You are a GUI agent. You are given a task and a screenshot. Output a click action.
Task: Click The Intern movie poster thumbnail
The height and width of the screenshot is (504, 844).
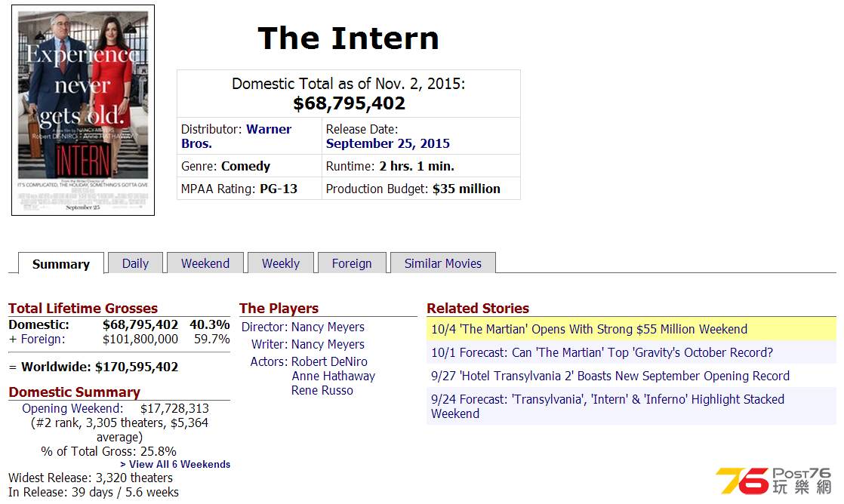(x=83, y=110)
